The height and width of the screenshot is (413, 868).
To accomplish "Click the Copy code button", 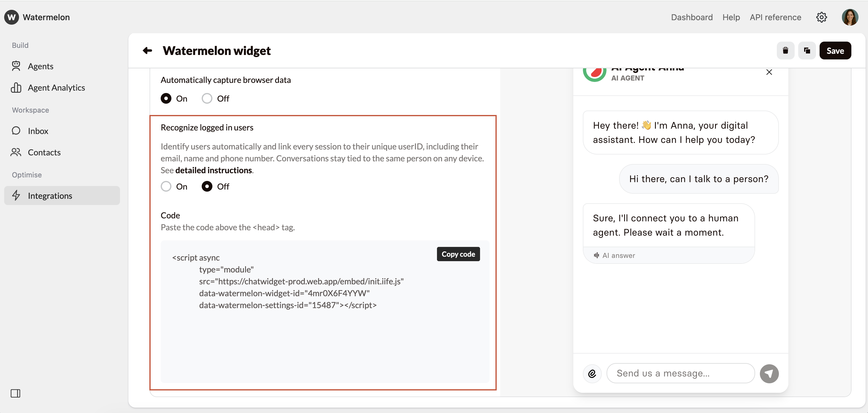I will [x=458, y=254].
